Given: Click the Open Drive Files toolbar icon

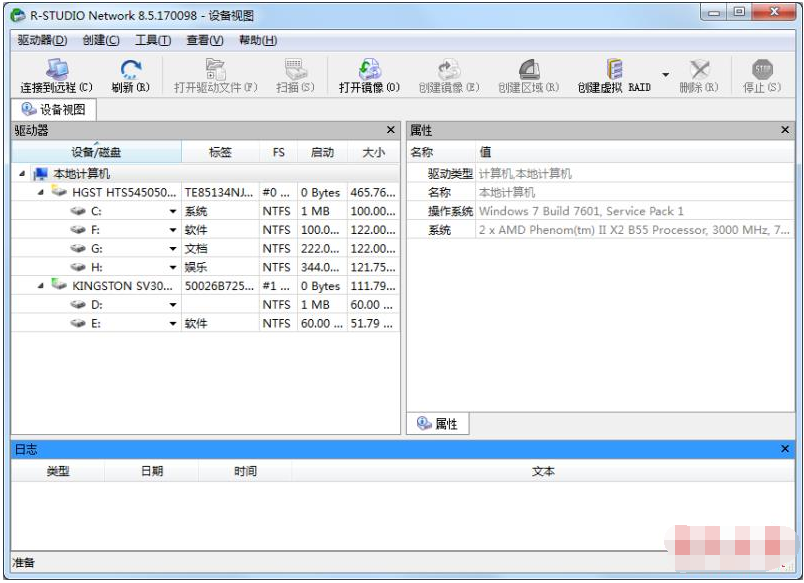Looking at the screenshot, I should [x=215, y=71].
